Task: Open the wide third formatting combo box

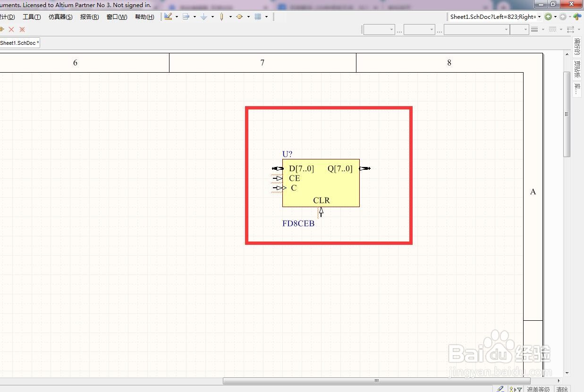Action: (x=477, y=29)
